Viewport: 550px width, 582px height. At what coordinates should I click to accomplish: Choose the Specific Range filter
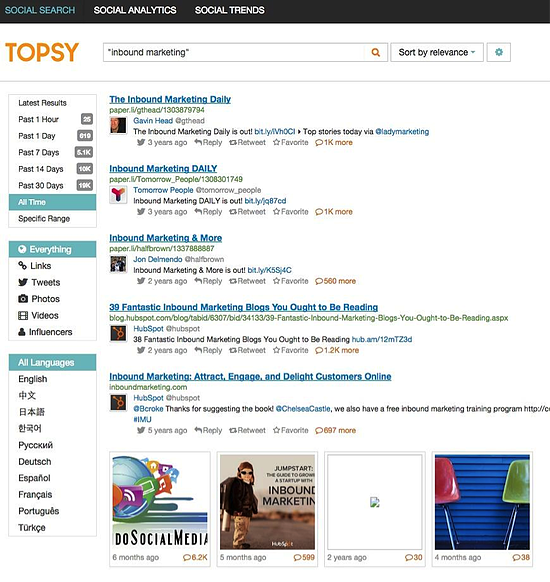52,219
